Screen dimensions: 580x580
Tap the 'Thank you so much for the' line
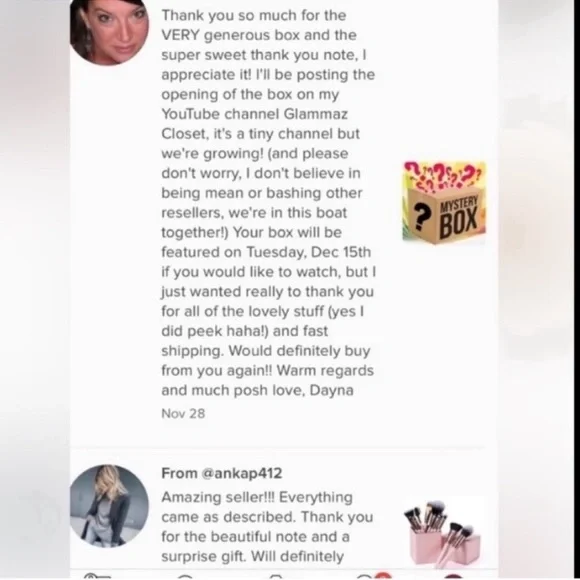[x=254, y=16]
